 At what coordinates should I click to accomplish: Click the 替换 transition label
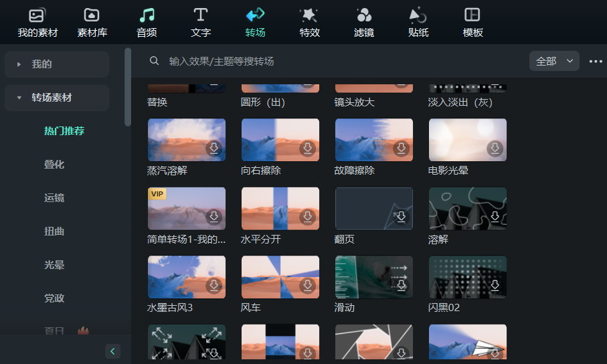(x=157, y=102)
